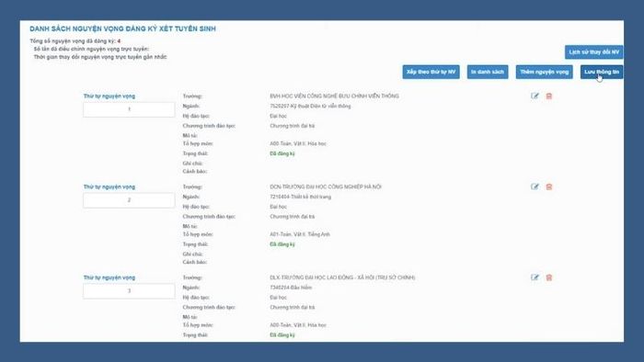Save with Lưu thông tin button
644x362 pixels.
click(x=602, y=72)
